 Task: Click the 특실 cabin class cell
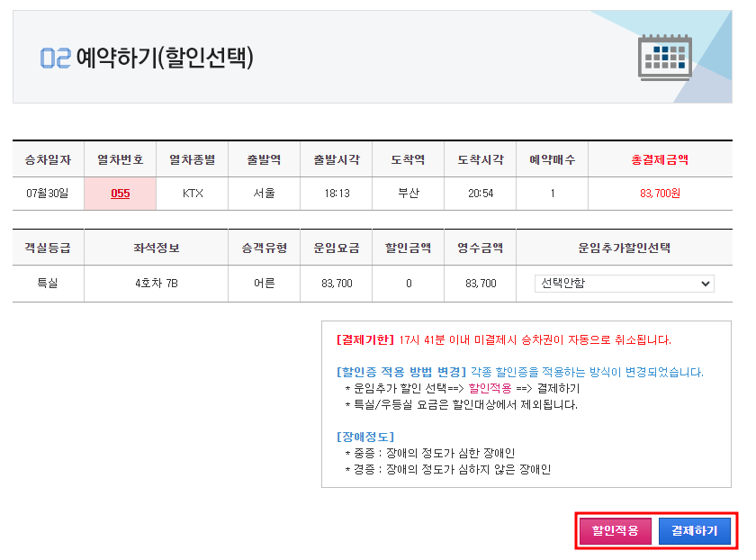click(x=47, y=283)
